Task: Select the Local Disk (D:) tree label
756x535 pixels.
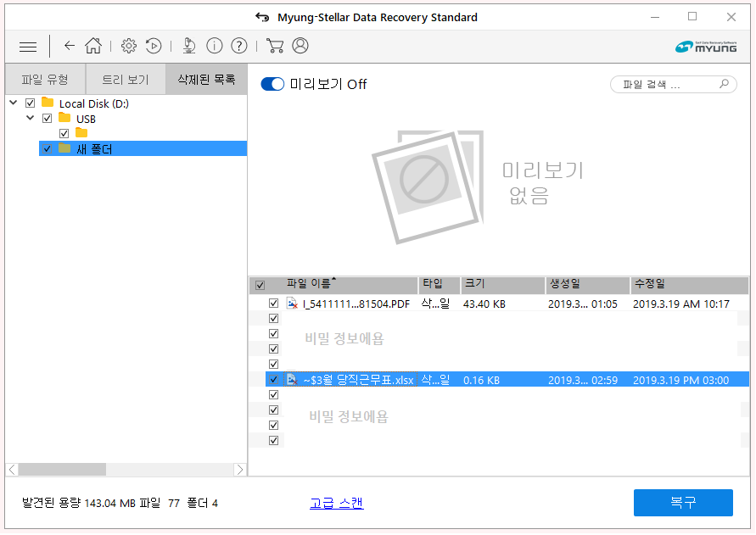Action: (x=94, y=103)
